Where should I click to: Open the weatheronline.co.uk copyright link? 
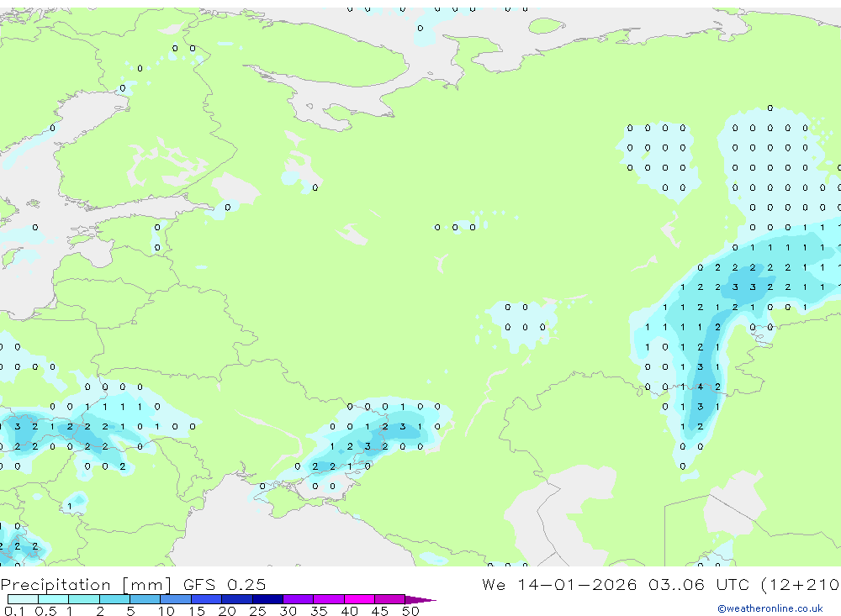[x=770, y=608]
